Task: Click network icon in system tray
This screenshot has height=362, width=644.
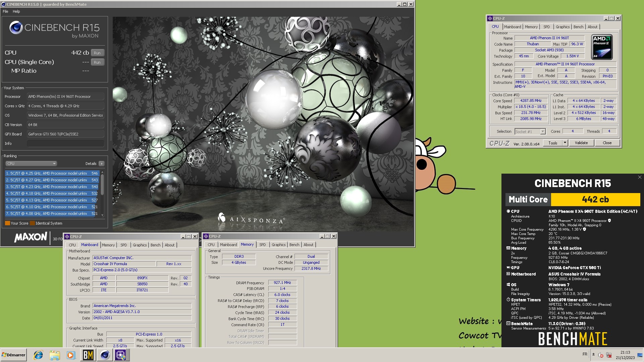Action: (x=608, y=355)
